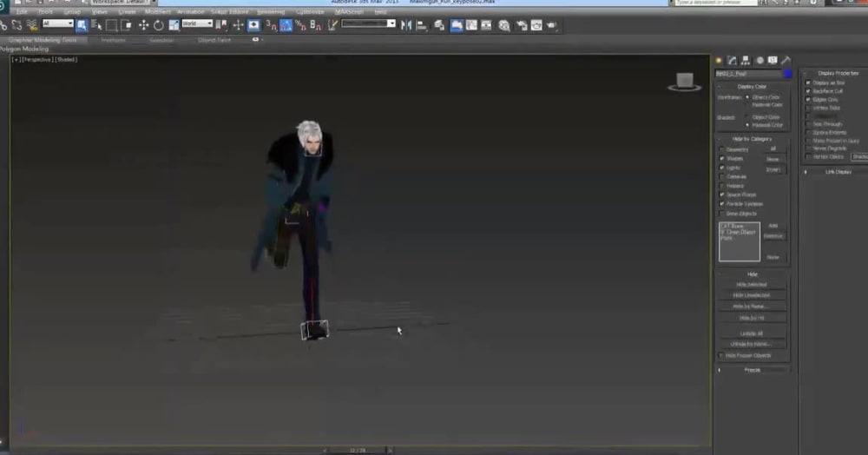Image resolution: width=868 pixels, height=455 pixels.
Task: Open the Edit menu
Action: [x=22, y=11]
